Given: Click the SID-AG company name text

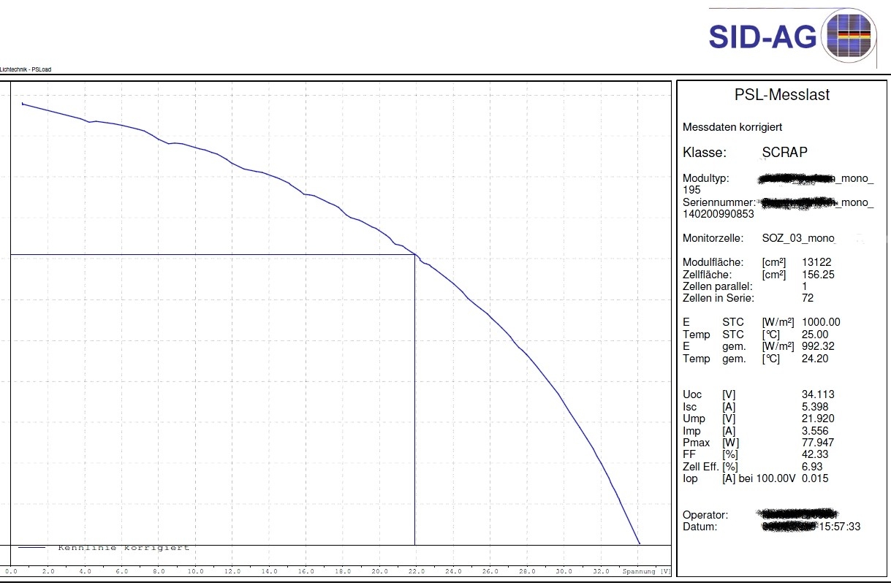Looking at the screenshot, I should [x=762, y=37].
